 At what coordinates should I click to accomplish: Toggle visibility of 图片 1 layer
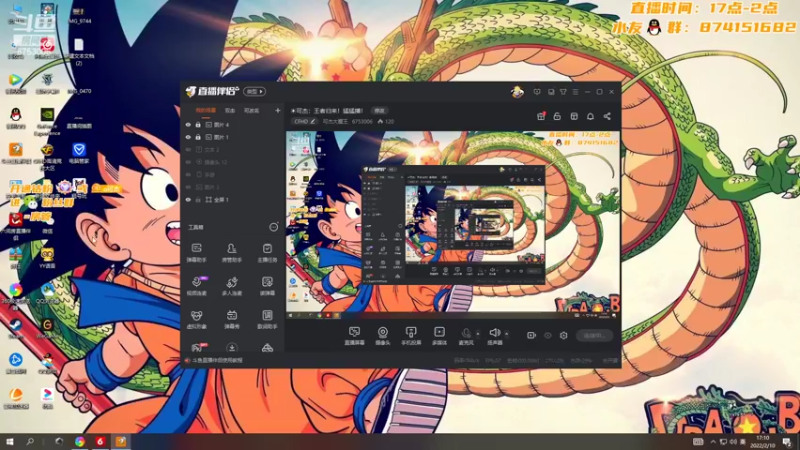coord(188,137)
